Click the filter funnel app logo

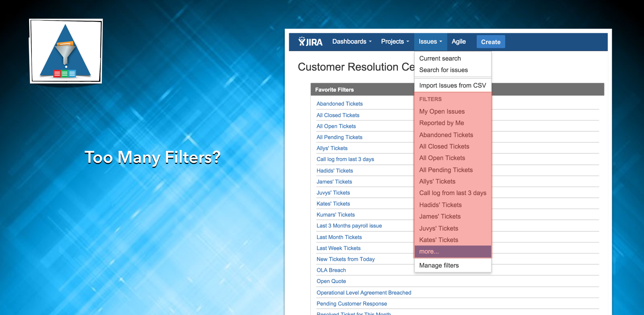click(x=66, y=51)
